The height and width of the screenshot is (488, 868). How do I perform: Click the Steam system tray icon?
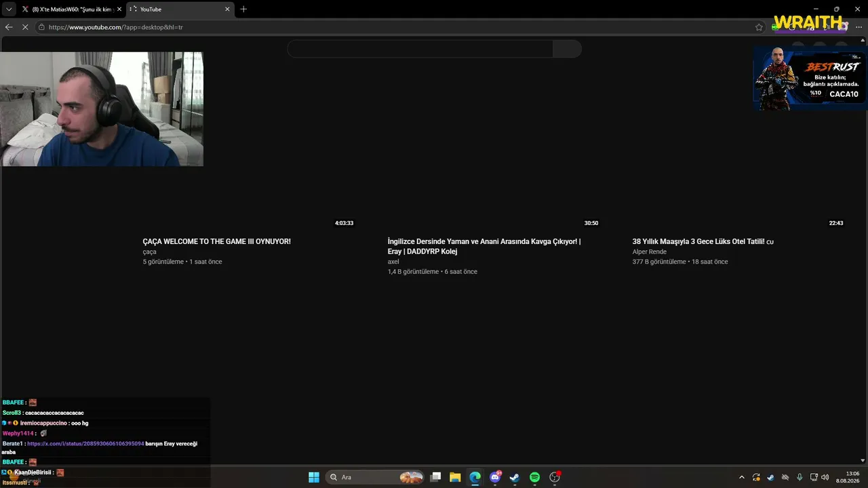(x=770, y=477)
